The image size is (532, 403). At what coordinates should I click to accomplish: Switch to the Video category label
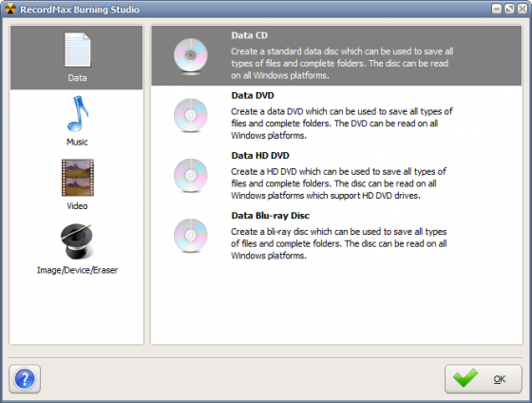pos(77,205)
